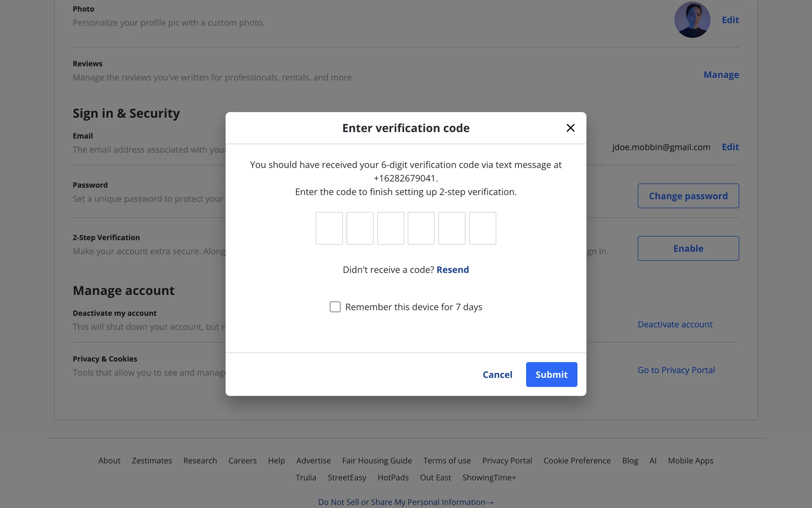Open the Zestimates footer link

[x=152, y=461]
